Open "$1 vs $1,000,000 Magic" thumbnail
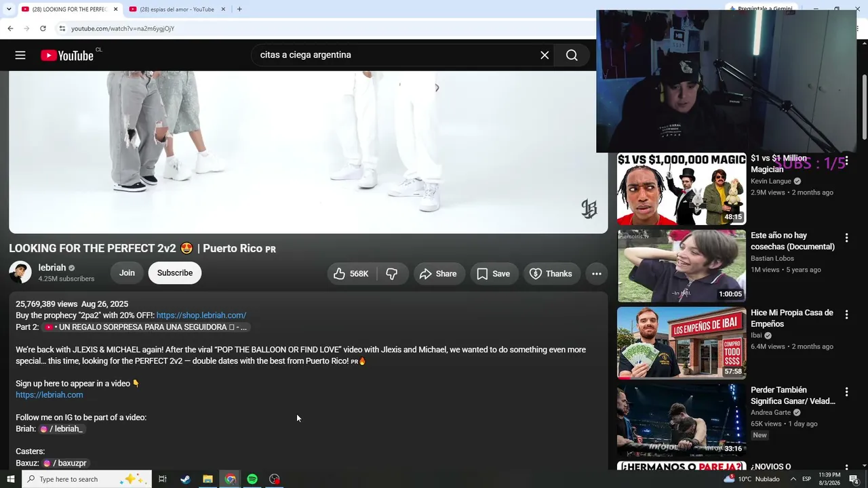This screenshot has height=488, width=868. click(x=682, y=188)
